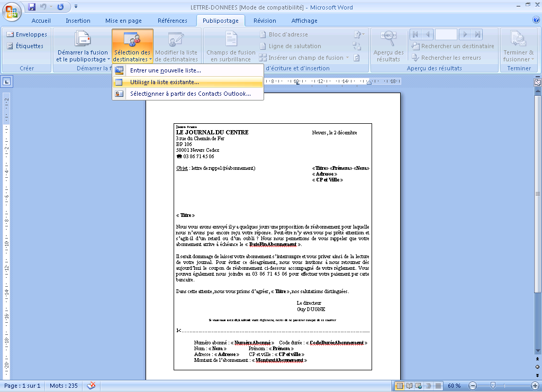Viewport: 542px width, 392px height.
Task: Click zoom out minus button
Action: (x=473, y=386)
